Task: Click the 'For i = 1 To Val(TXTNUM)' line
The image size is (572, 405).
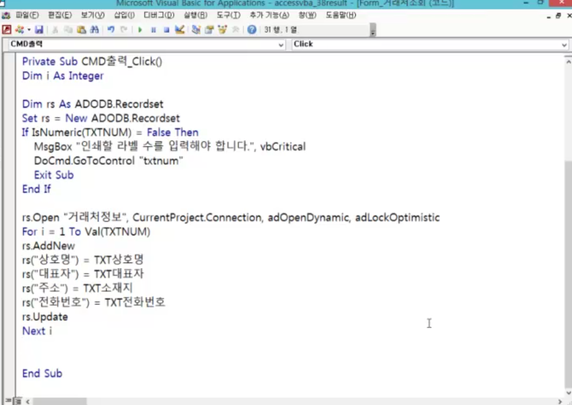Action: tap(86, 232)
